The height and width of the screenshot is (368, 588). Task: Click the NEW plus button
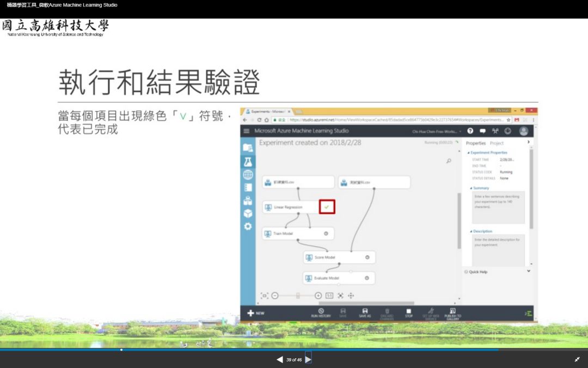[x=255, y=313]
